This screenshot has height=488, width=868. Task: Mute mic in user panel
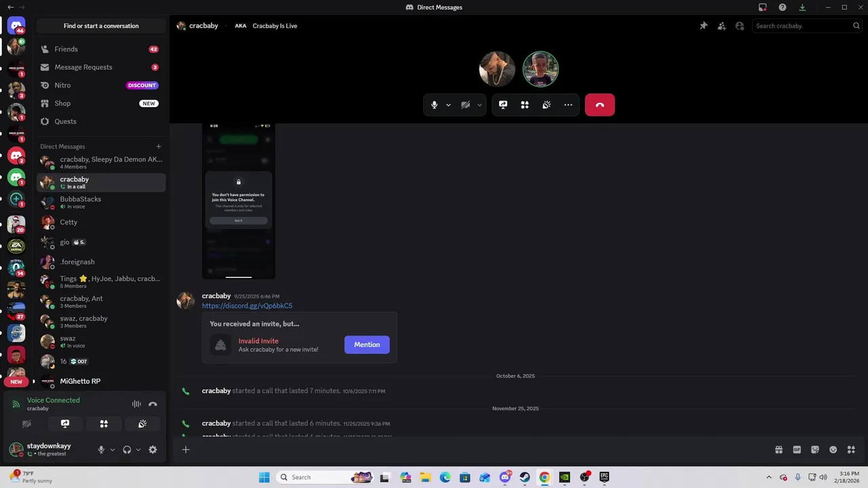[x=101, y=449]
